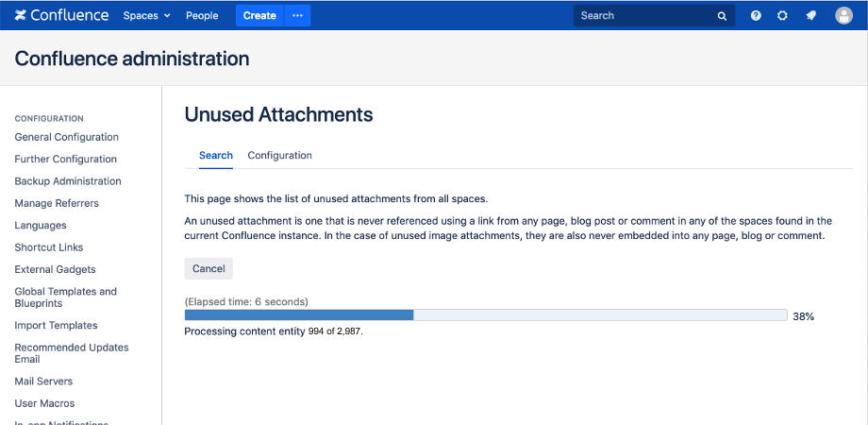Image resolution: width=868 pixels, height=425 pixels.
Task: Open Mail Servers link
Action: tap(43, 382)
